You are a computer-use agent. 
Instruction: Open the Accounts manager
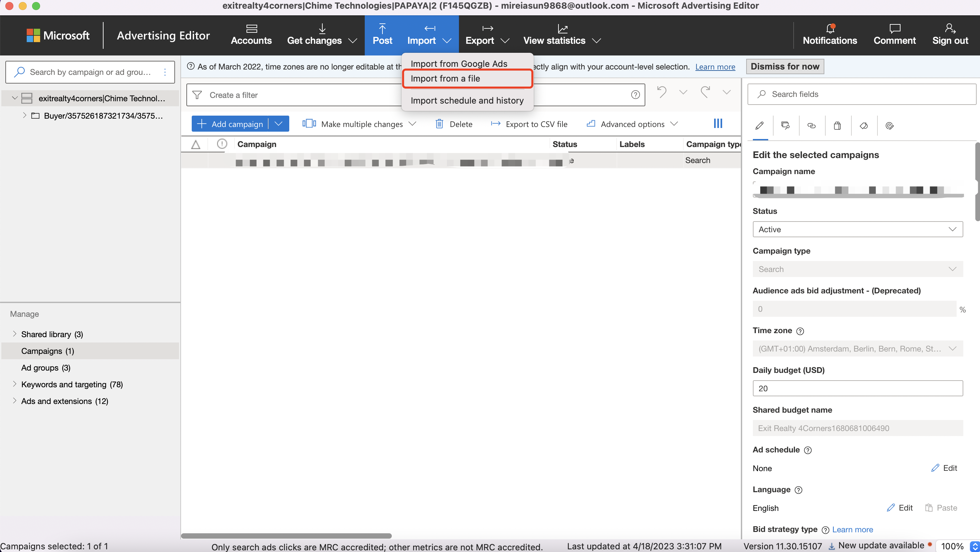251,35
